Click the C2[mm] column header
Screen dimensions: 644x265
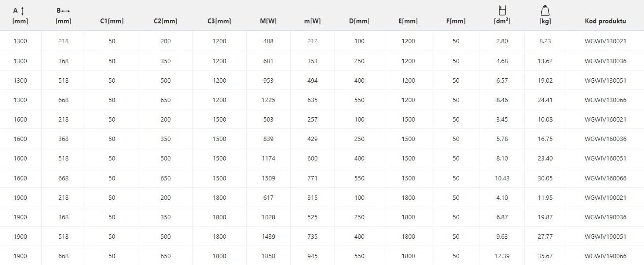click(x=165, y=21)
